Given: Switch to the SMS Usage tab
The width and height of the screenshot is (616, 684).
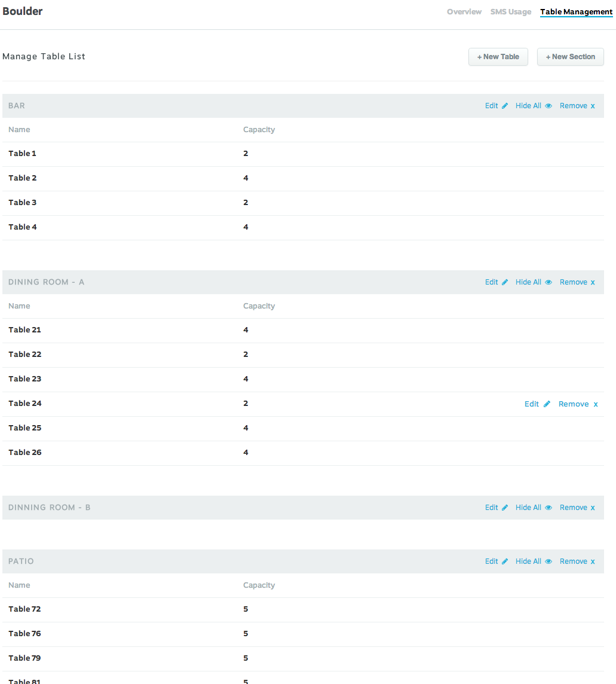Looking at the screenshot, I should (x=510, y=12).
